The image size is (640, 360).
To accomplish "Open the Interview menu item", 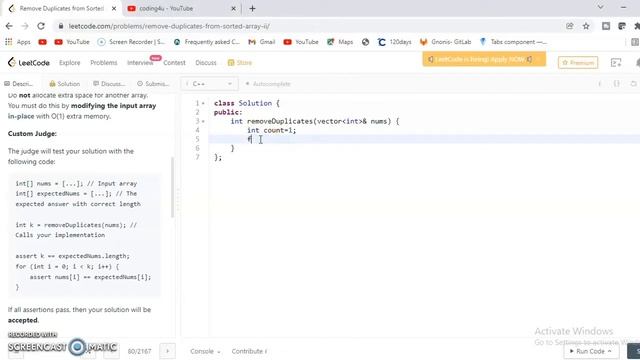I will (140, 62).
